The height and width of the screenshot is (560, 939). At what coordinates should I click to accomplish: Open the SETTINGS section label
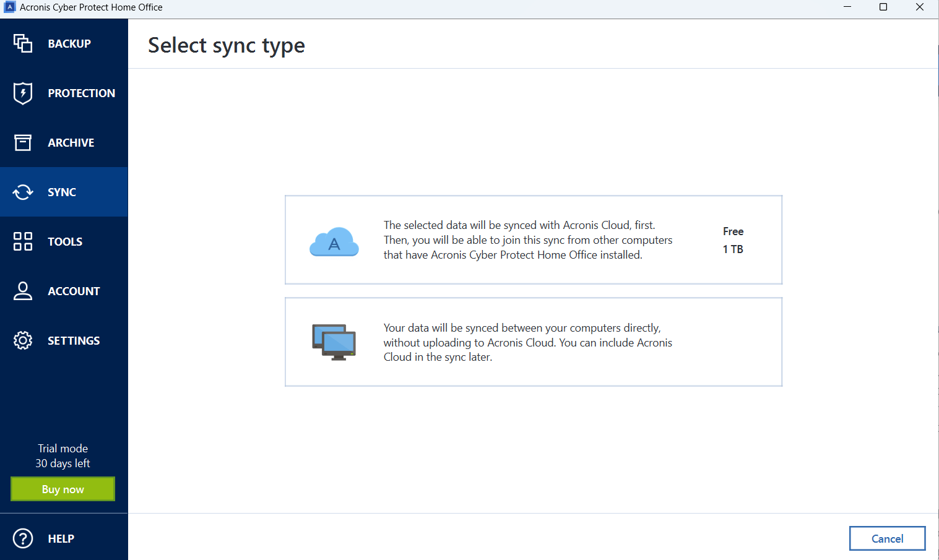74,340
